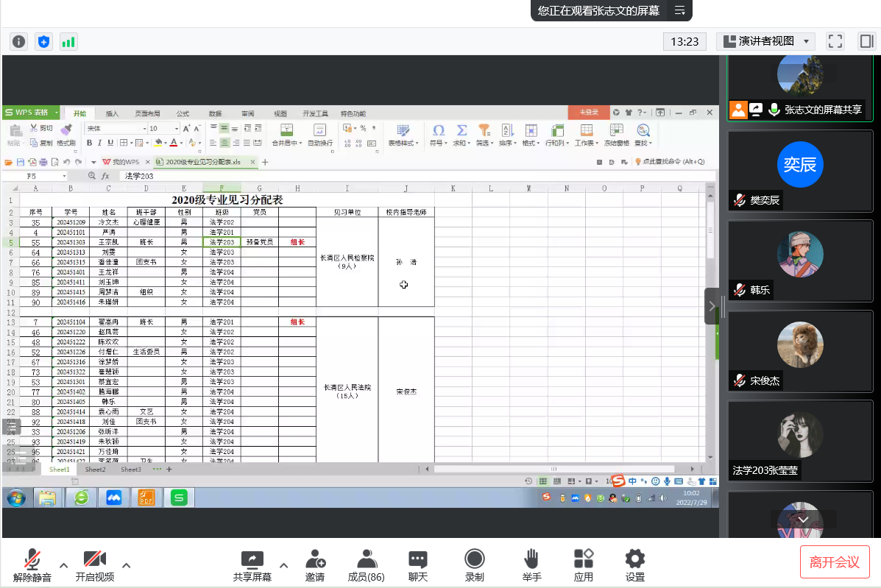Click the blue security shield icon
This screenshot has width=881, height=588.
43,41
